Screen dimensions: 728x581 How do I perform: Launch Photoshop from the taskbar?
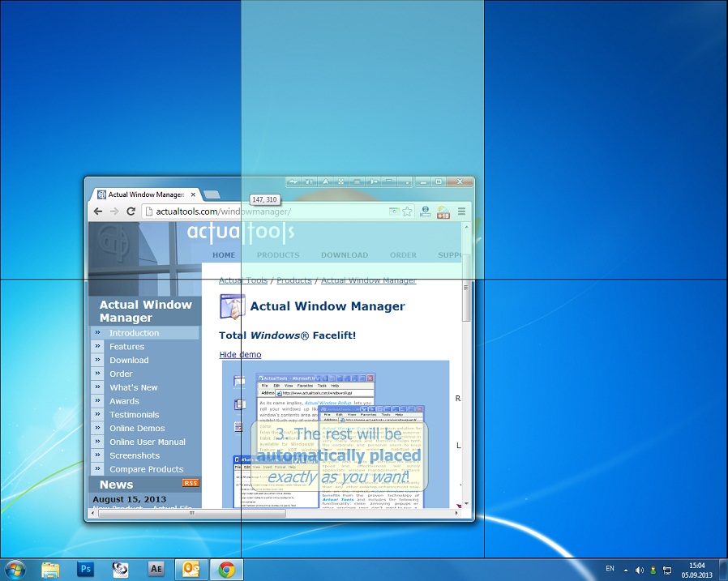click(85, 570)
